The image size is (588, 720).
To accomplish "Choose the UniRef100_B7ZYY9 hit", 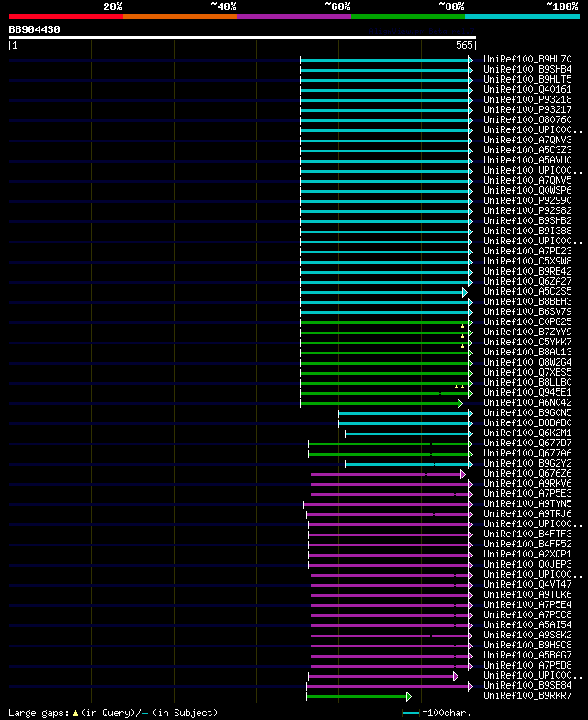I will [527, 332].
